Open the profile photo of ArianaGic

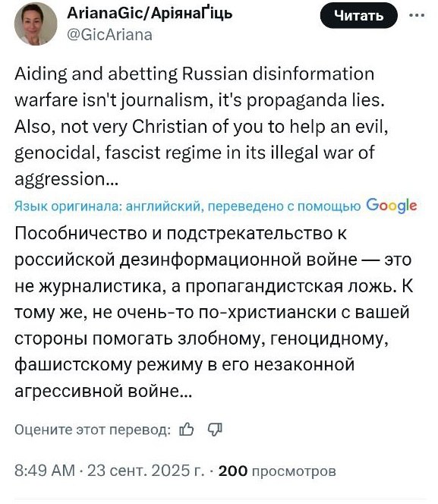(36, 24)
